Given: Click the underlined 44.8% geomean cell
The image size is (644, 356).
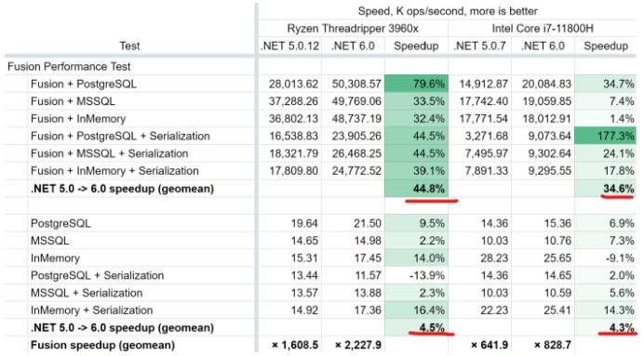Looking at the screenshot, I should click(416, 189).
